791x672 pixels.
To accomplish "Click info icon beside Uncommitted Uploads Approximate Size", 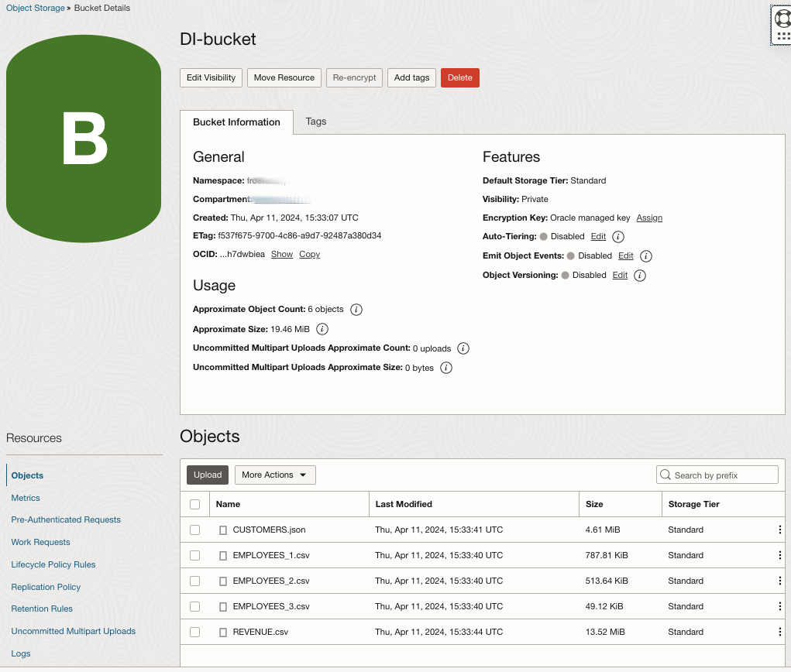I will tap(446, 368).
